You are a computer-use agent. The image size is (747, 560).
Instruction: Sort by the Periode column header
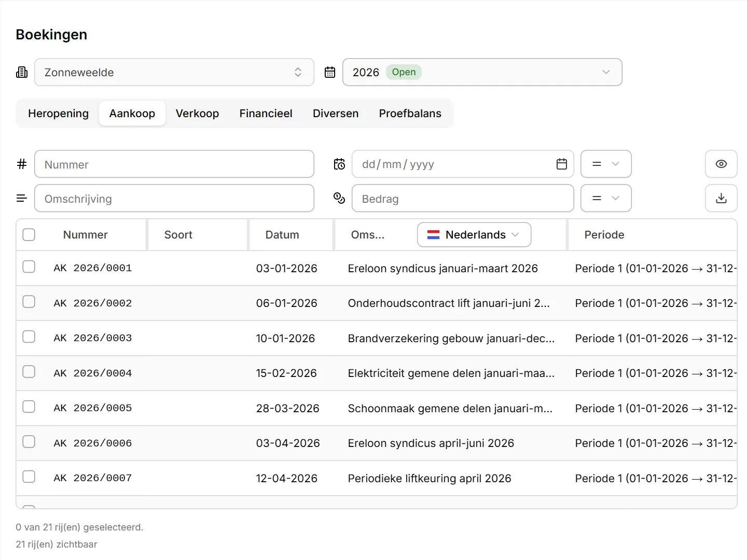(604, 235)
